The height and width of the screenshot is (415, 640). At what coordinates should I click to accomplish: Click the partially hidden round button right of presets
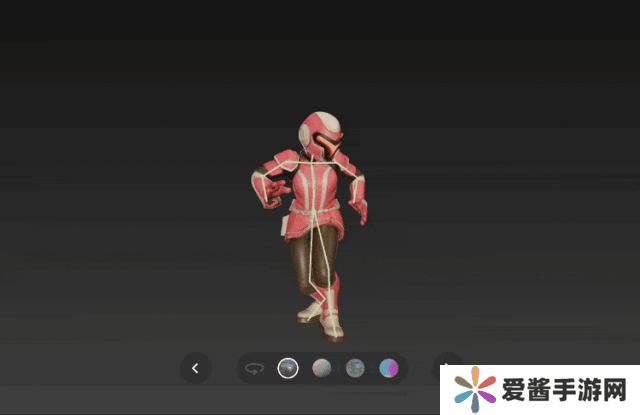pos(447,364)
